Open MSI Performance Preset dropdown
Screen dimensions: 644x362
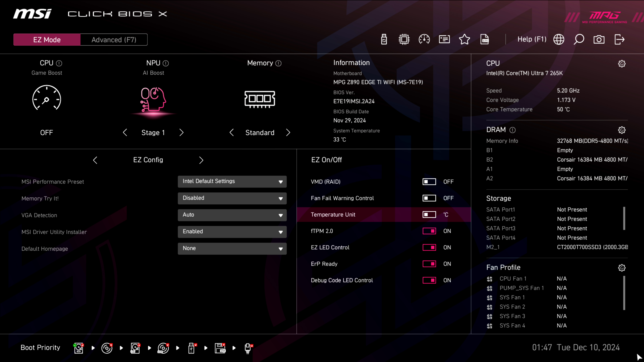(232, 181)
